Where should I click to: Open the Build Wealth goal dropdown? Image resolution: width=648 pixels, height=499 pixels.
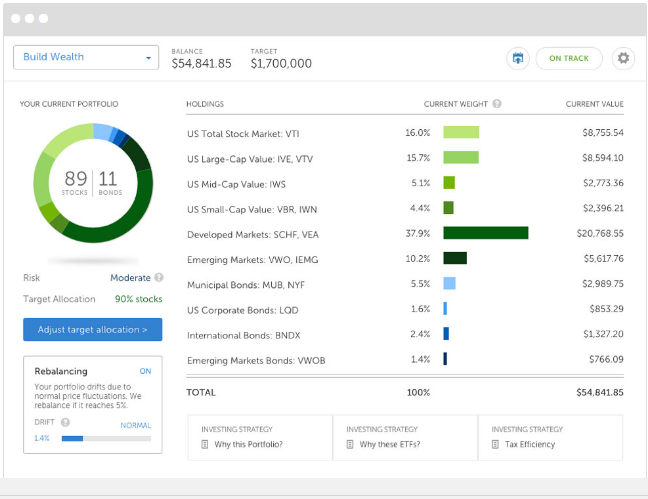[x=86, y=57]
